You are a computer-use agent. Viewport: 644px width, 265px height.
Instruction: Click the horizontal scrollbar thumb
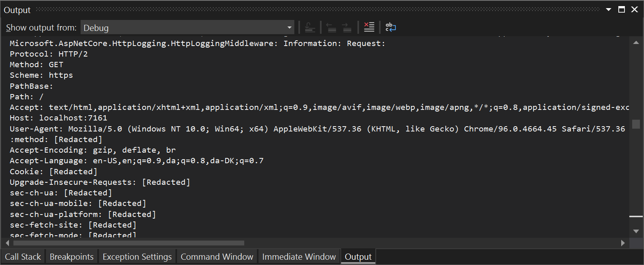pyautogui.click(x=129, y=243)
